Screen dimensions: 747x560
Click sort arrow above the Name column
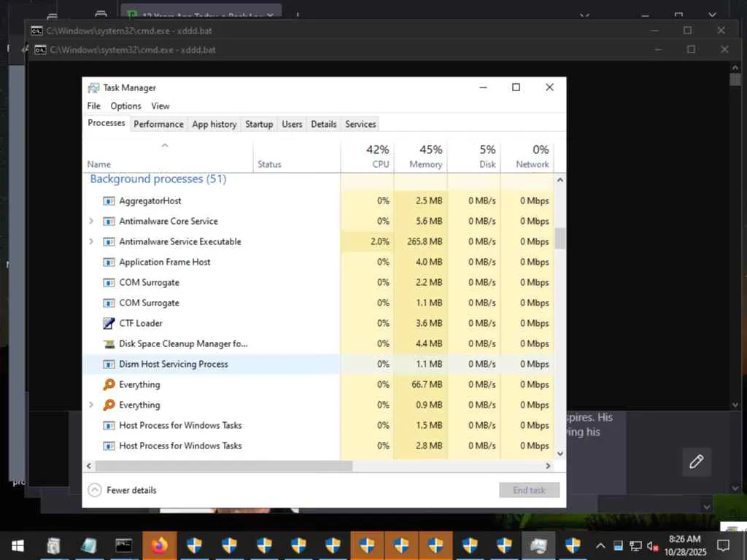tap(165, 145)
